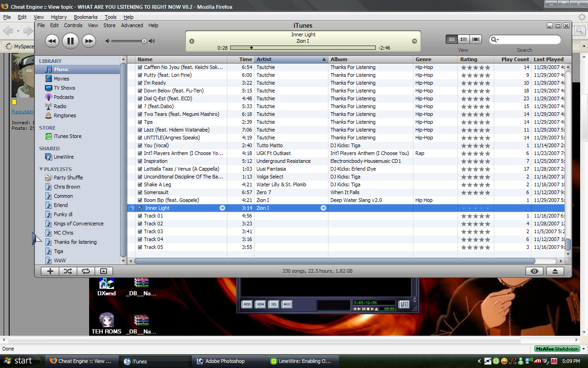The height and width of the screenshot is (368, 588).
Task: Click the Inner Light playback progress bar
Action: (303, 47)
